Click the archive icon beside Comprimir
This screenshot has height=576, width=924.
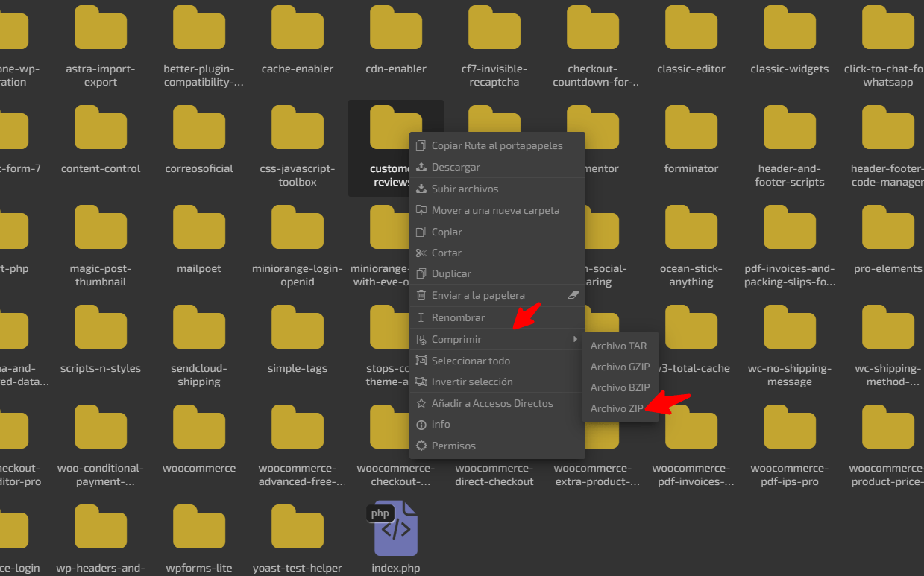(x=421, y=339)
